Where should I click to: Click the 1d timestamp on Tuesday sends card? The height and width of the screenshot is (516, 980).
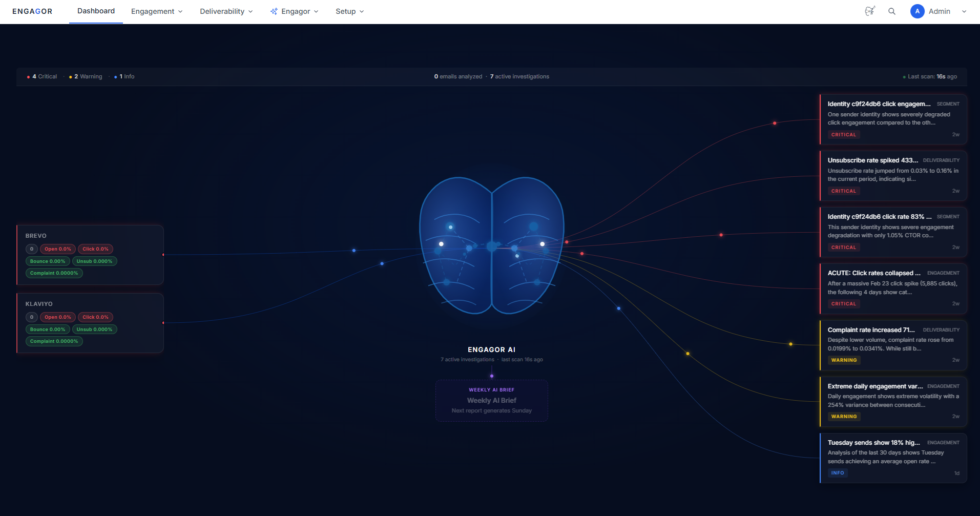tap(956, 473)
